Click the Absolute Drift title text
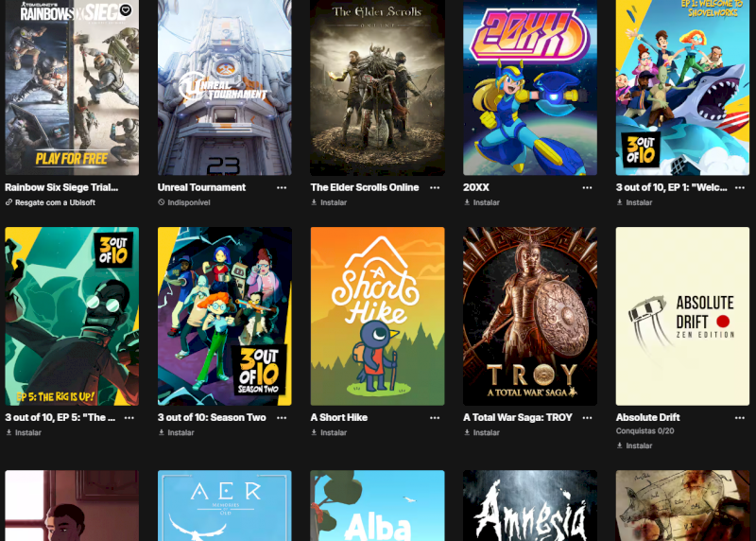The width and height of the screenshot is (756, 541). (x=647, y=418)
